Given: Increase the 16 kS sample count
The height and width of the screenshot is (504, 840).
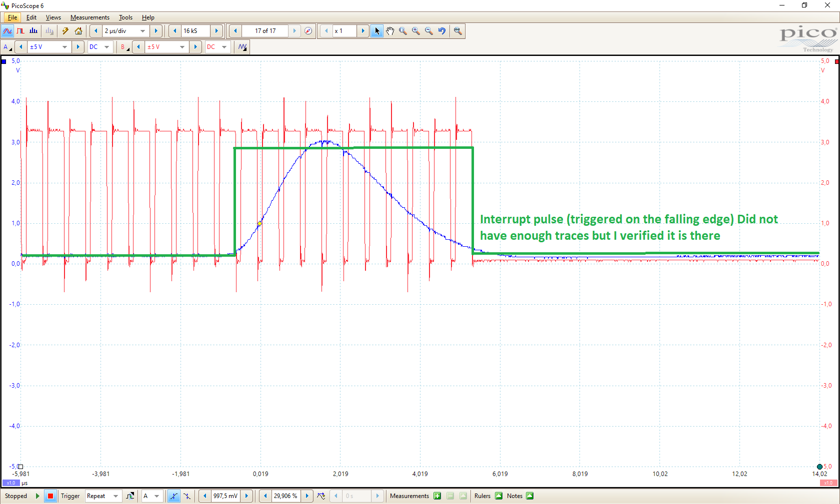Looking at the screenshot, I should (216, 31).
